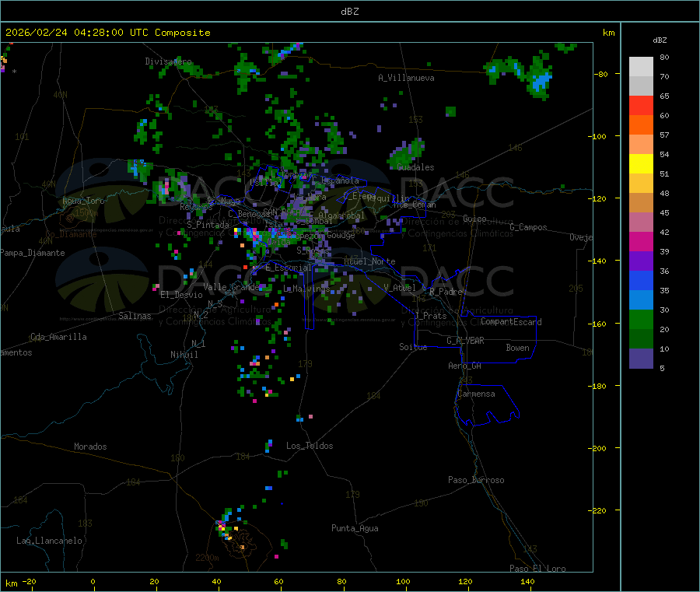The image size is (700, 592).
Task: Select the yellow 51–54 dBZ legend swatch
Action: pyautogui.click(x=641, y=164)
